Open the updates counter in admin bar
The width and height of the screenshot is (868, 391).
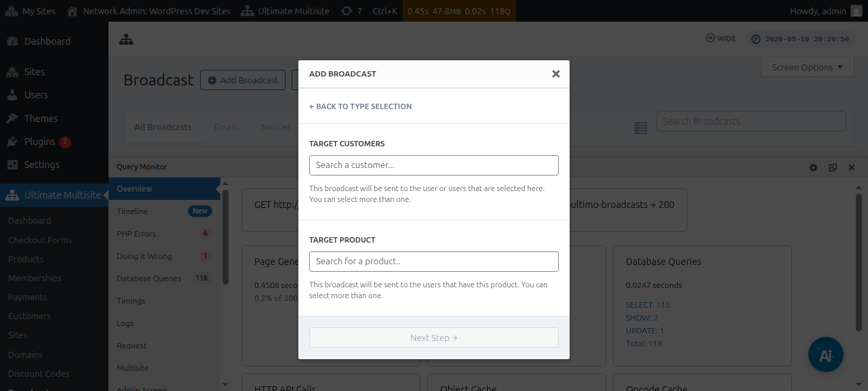[x=351, y=11]
